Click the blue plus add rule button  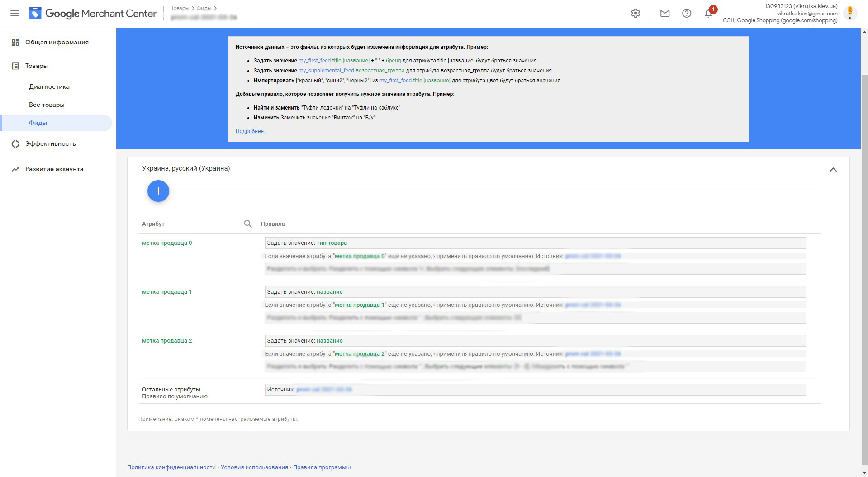click(x=158, y=191)
